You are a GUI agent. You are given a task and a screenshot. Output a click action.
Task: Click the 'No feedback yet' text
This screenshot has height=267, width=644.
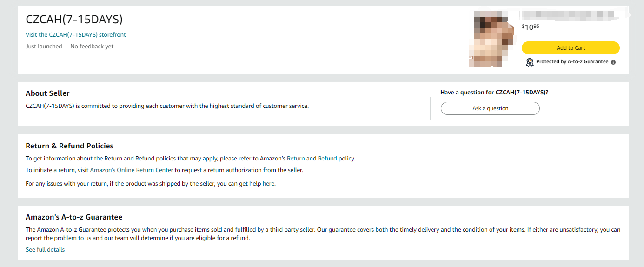click(92, 47)
